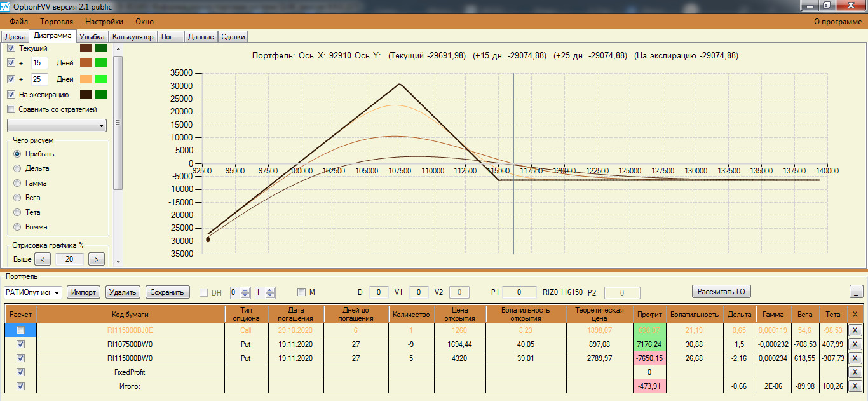Image resolution: width=868 pixels, height=401 pixels.
Task: Open the Окно menu
Action: (x=144, y=22)
